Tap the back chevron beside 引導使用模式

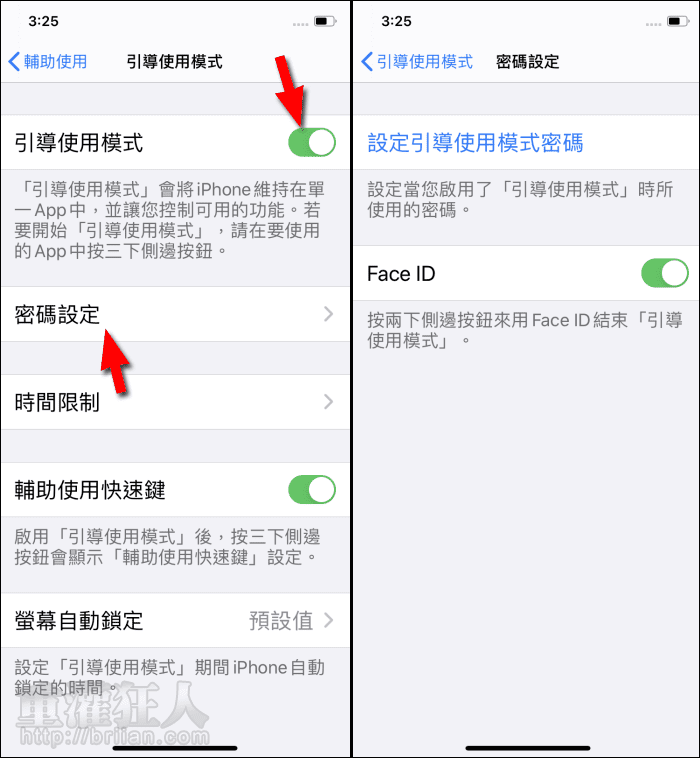(x=367, y=61)
